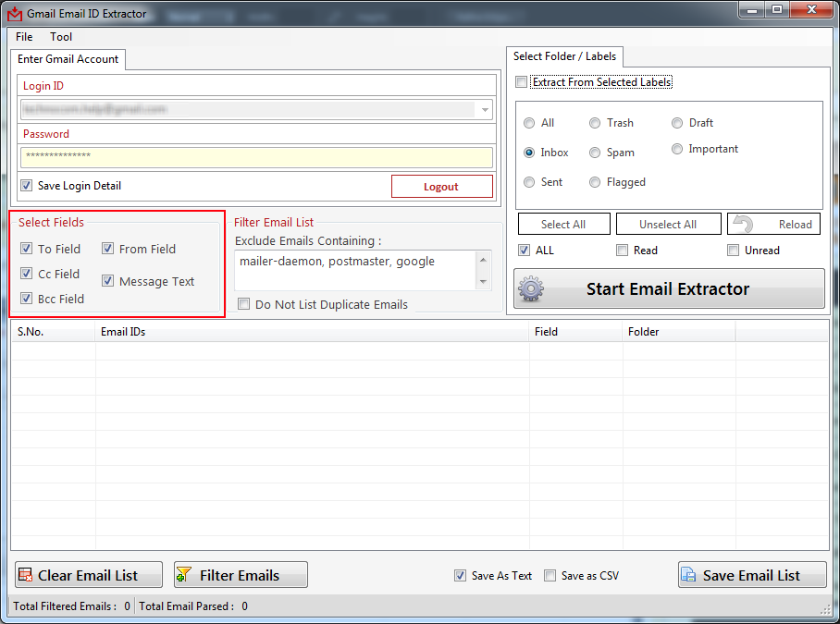Click the Total Filtered Emails status text

click(x=72, y=606)
